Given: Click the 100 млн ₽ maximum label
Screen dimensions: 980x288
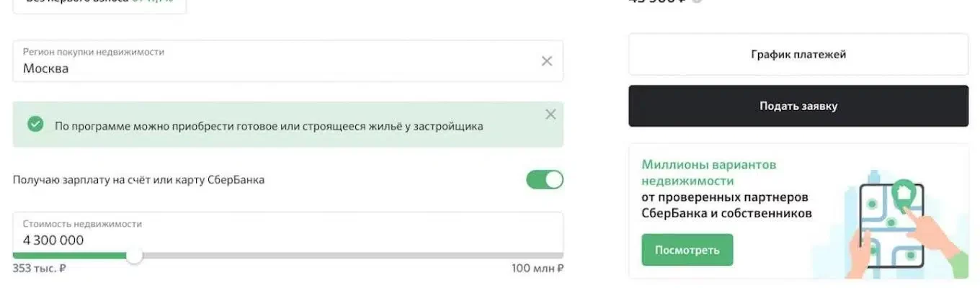Looking at the screenshot, I should click(x=538, y=269).
